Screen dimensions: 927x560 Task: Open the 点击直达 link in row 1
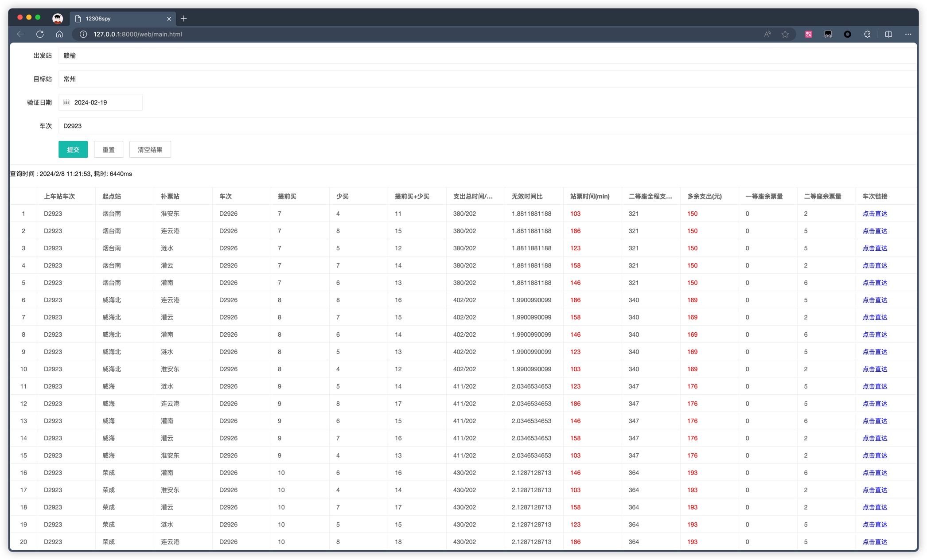[874, 214]
